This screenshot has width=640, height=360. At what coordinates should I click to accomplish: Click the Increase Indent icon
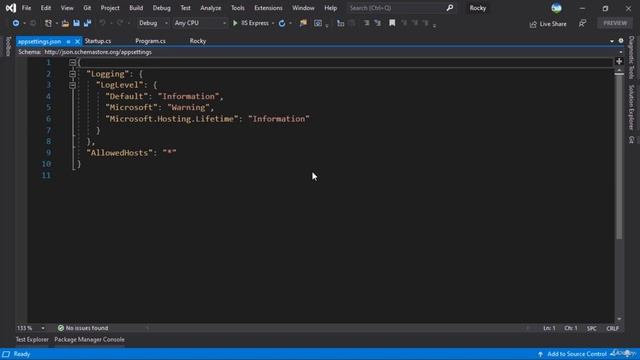(x=378, y=23)
